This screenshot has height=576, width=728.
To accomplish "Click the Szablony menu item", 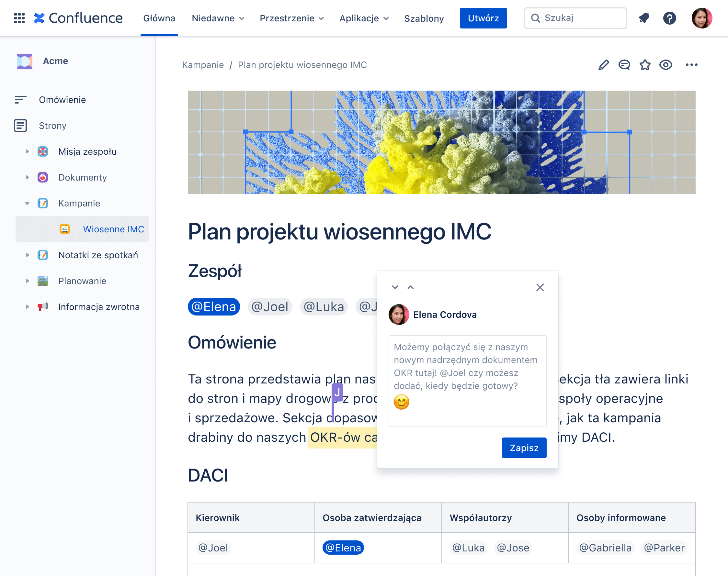I will pos(423,18).
